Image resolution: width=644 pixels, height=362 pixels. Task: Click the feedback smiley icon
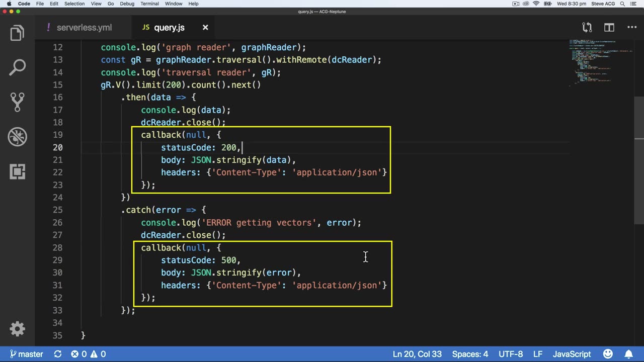point(608,354)
